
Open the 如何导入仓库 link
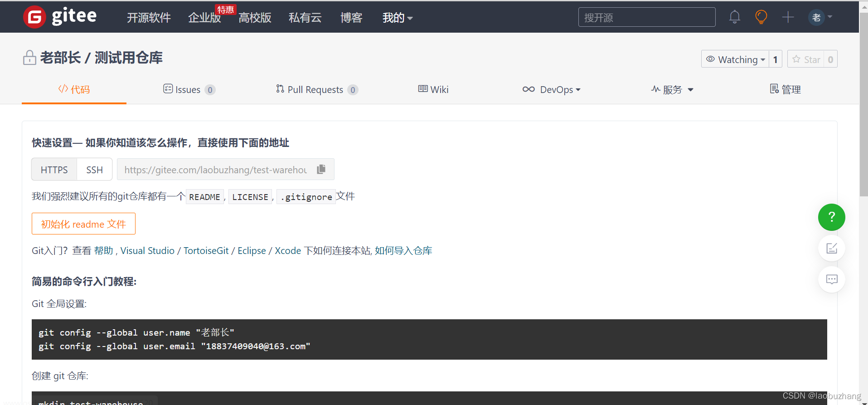click(x=403, y=250)
